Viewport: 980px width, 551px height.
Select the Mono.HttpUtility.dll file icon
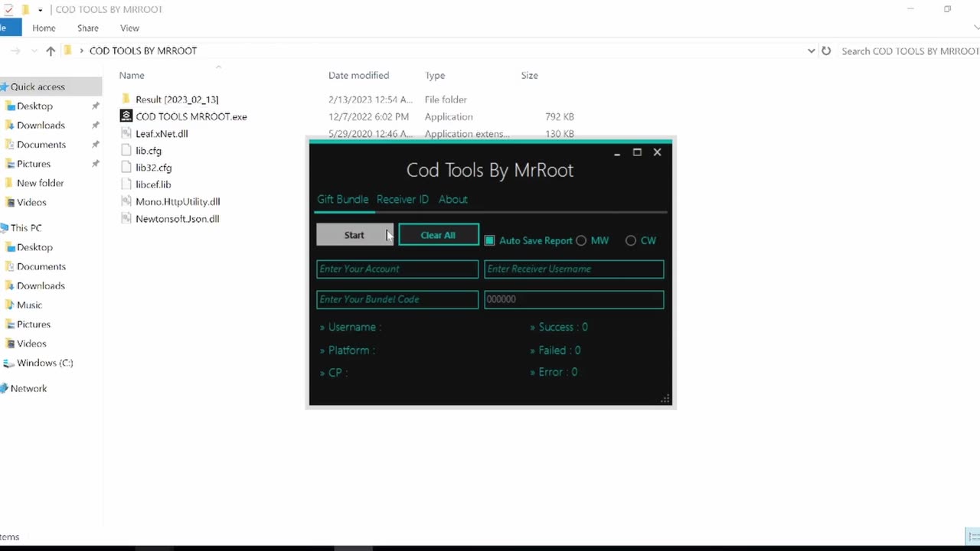click(126, 201)
